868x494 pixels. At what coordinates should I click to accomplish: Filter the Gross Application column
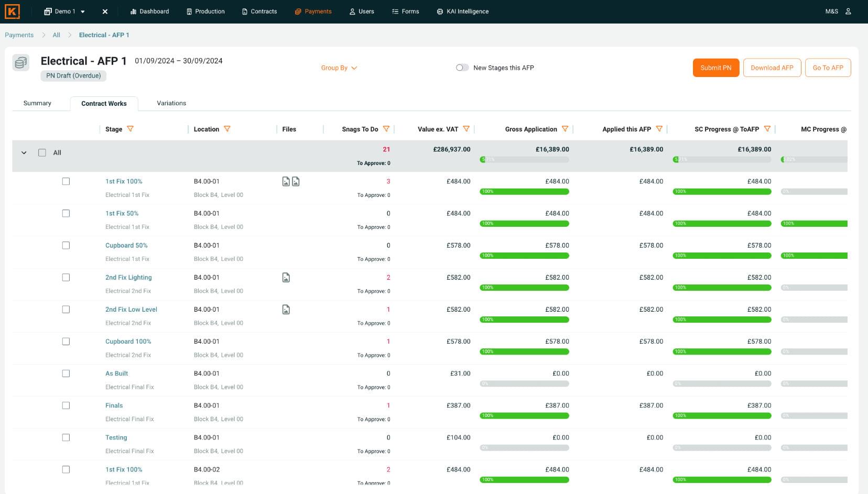pos(565,129)
